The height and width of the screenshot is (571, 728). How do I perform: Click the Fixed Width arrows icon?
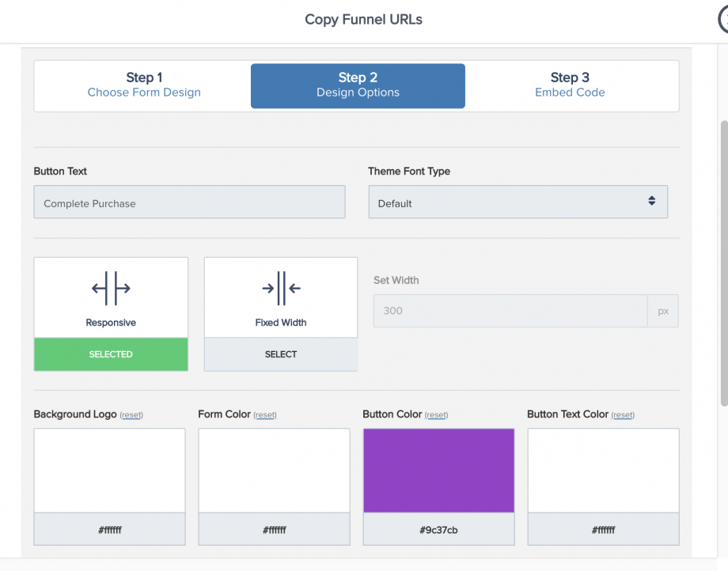click(x=281, y=288)
